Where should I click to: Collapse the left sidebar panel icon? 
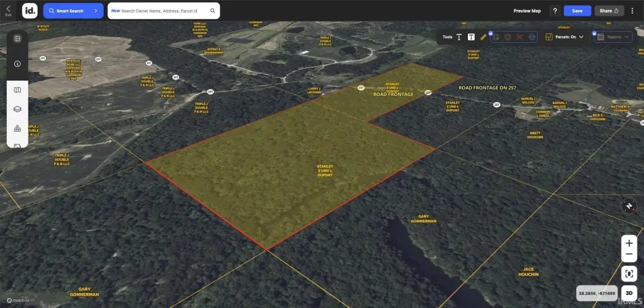[x=18, y=38]
